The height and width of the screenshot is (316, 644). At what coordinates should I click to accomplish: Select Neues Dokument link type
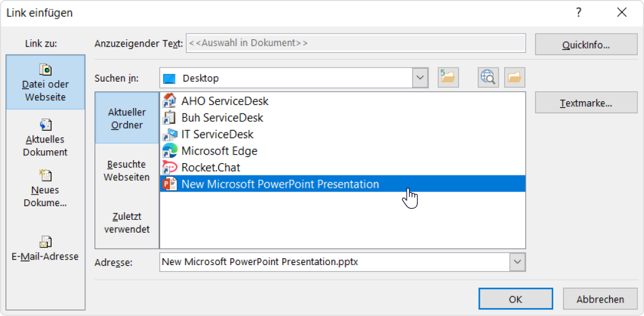[45, 188]
